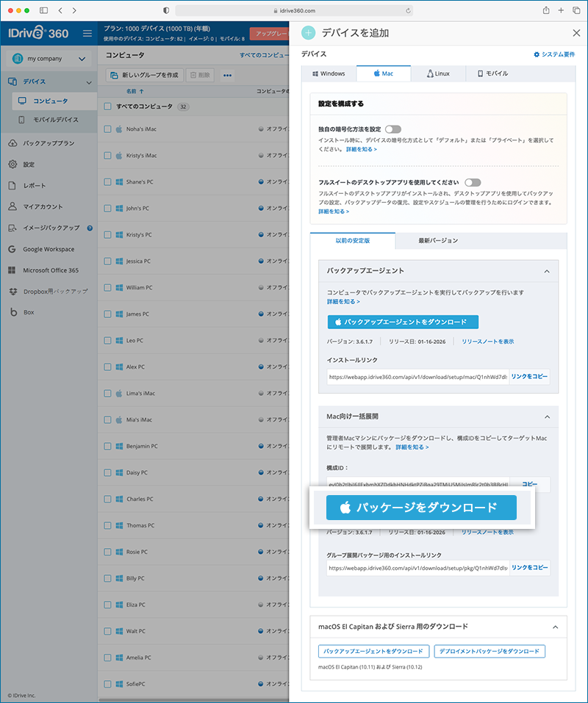This screenshot has height=703, width=588.
Task: Toggle custom encryption method setting
Action: click(x=393, y=129)
